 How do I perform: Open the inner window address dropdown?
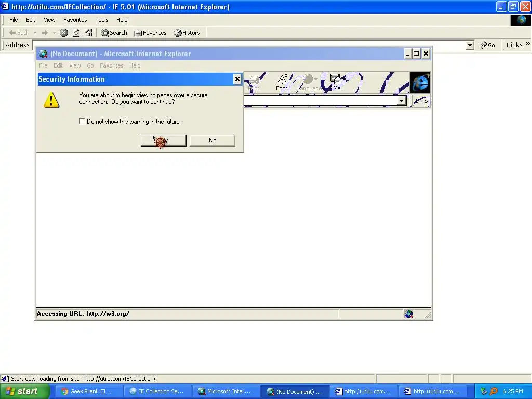coord(402,100)
